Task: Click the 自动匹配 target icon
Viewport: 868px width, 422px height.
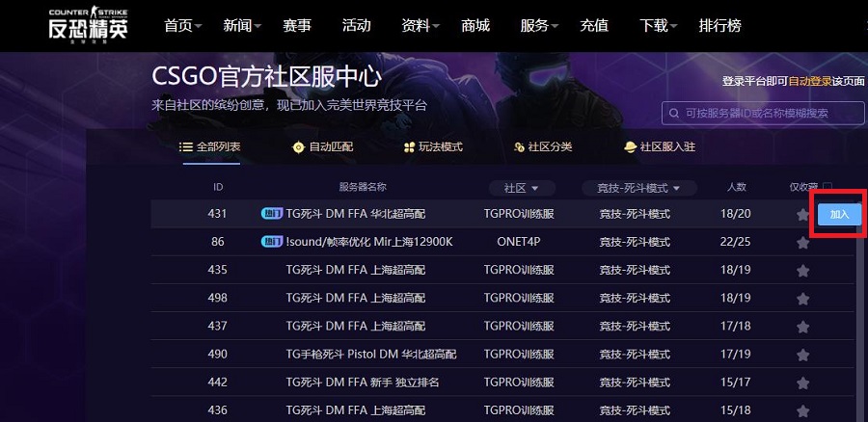Action: [298, 147]
